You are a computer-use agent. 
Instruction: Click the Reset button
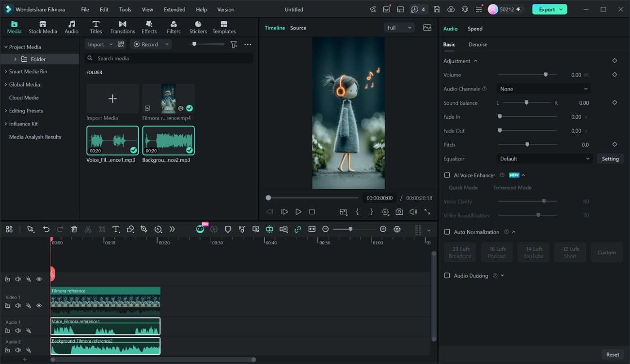pyautogui.click(x=613, y=354)
